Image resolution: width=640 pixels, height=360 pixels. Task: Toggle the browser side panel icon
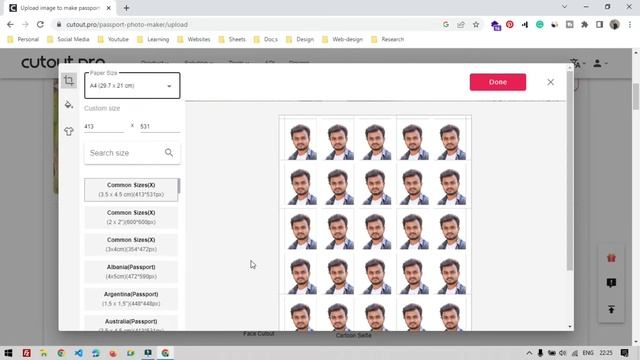(599, 24)
